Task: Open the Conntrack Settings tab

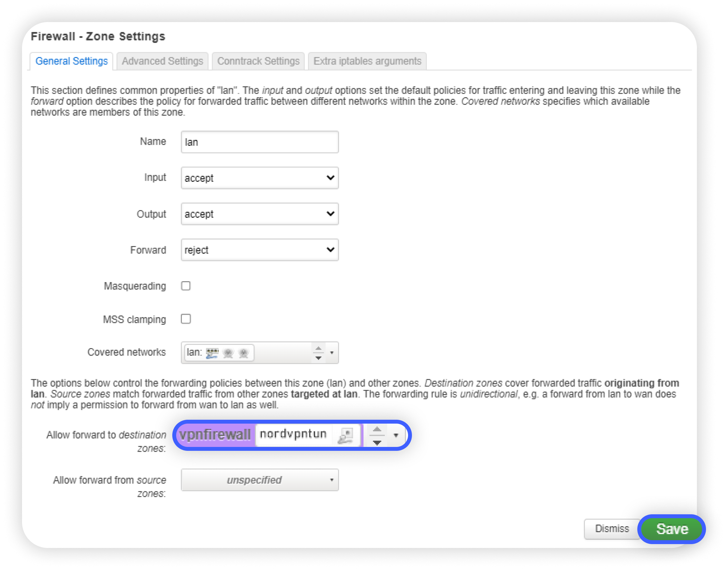Action: click(x=258, y=61)
